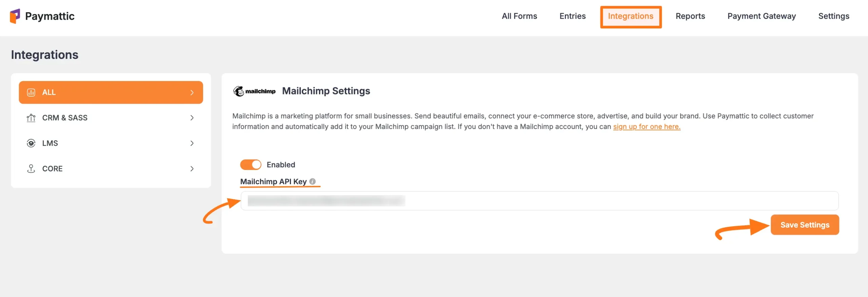Select the CORE category label
The height and width of the screenshot is (297, 868).
pyautogui.click(x=52, y=169)
